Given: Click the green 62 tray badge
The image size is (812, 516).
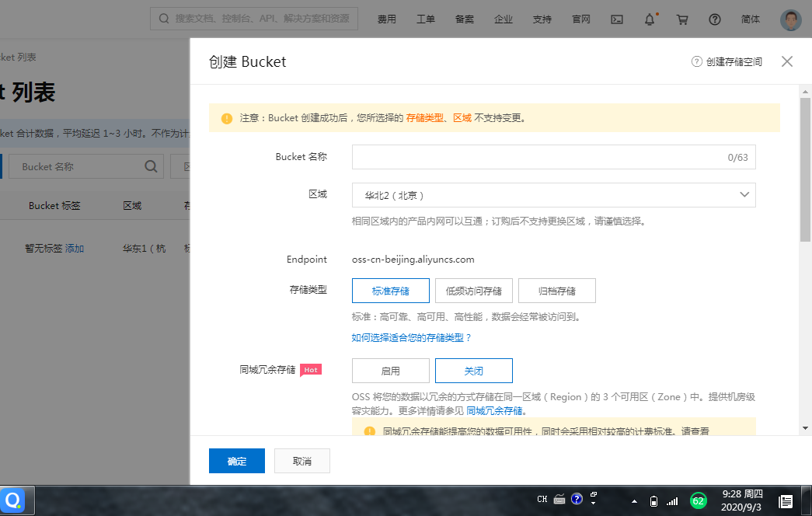Looking at the screenshot, I should [x=699, y=501].
